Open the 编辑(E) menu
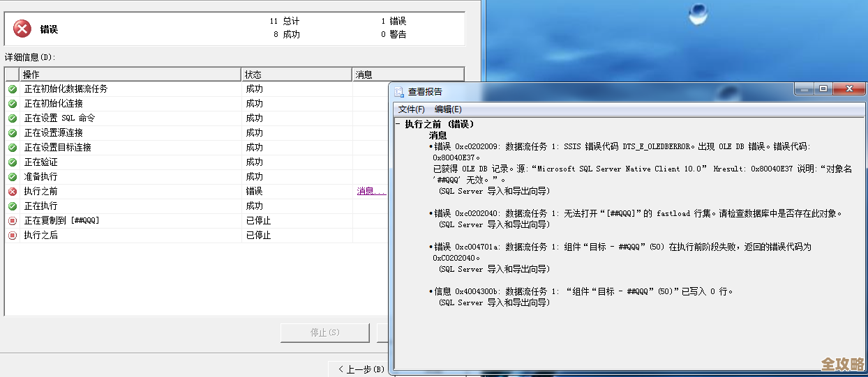This screenshot has width=868, height=377. click(448, 109)
